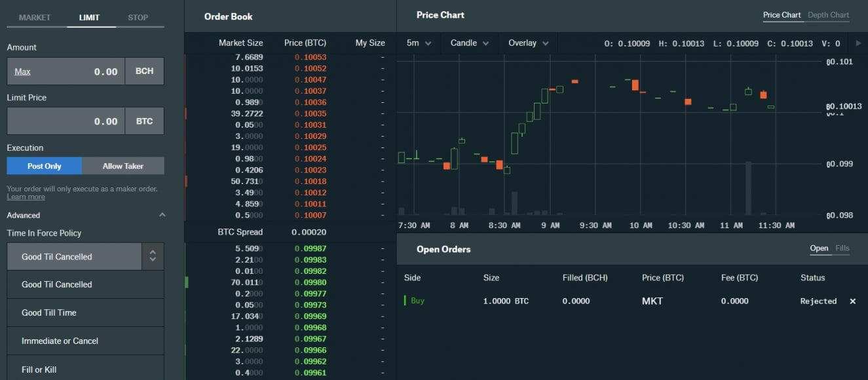
Task: Switch to the STOP order tab
Action: coord(138,18)
